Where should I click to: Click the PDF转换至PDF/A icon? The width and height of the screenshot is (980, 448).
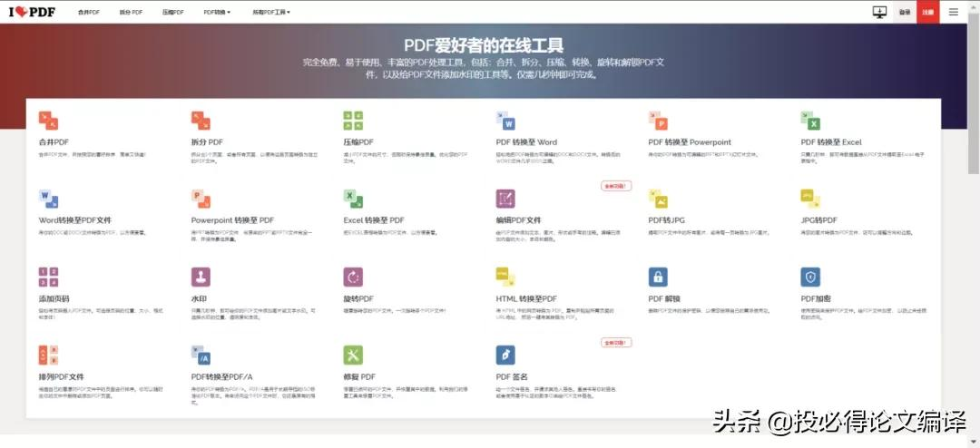pyautogui.click(x=201, y=355)
